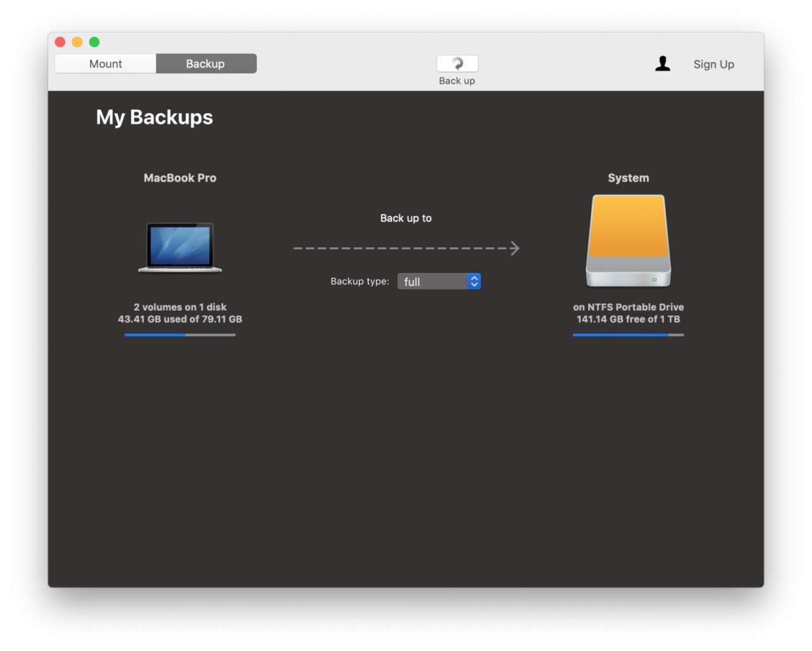Select the Backup tab
The image size is (812, 651).
(206, 63)
